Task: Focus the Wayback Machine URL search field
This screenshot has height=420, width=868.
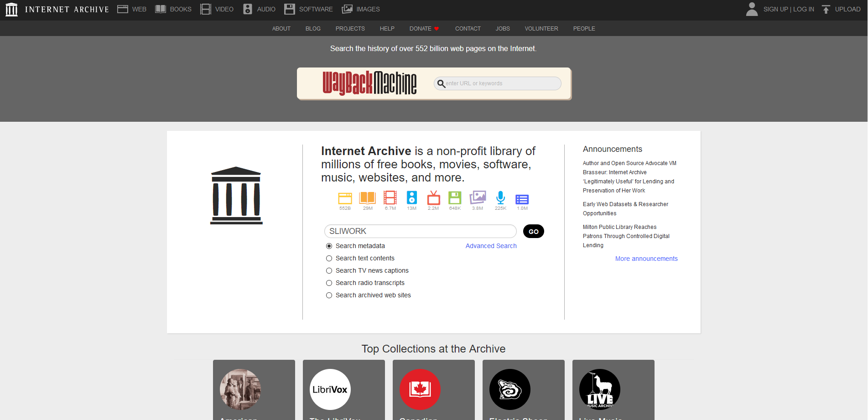Action: point(498,83)
